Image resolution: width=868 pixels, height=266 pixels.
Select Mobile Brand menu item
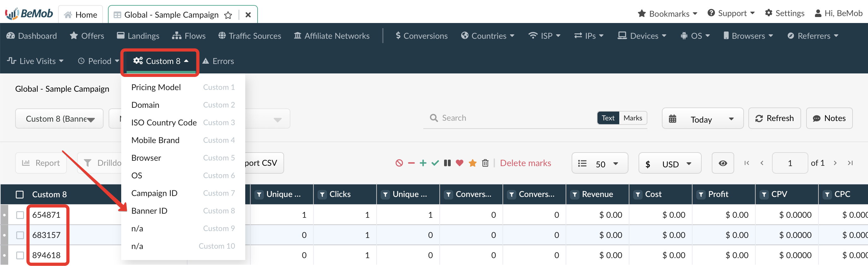click(183, 140)
